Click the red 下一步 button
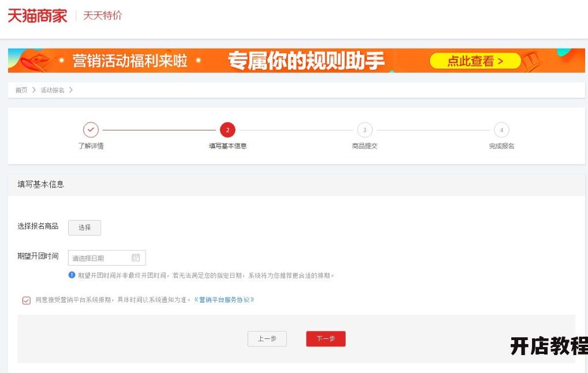This screenshot has height=373, width=588. (325, 339)
